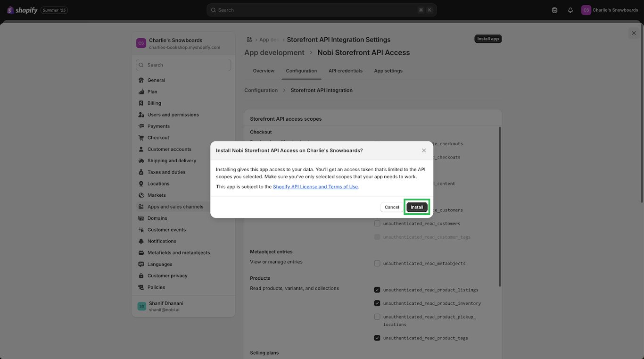Click the Customer privacy lock icon
The image size is (644, 359).
141,276
